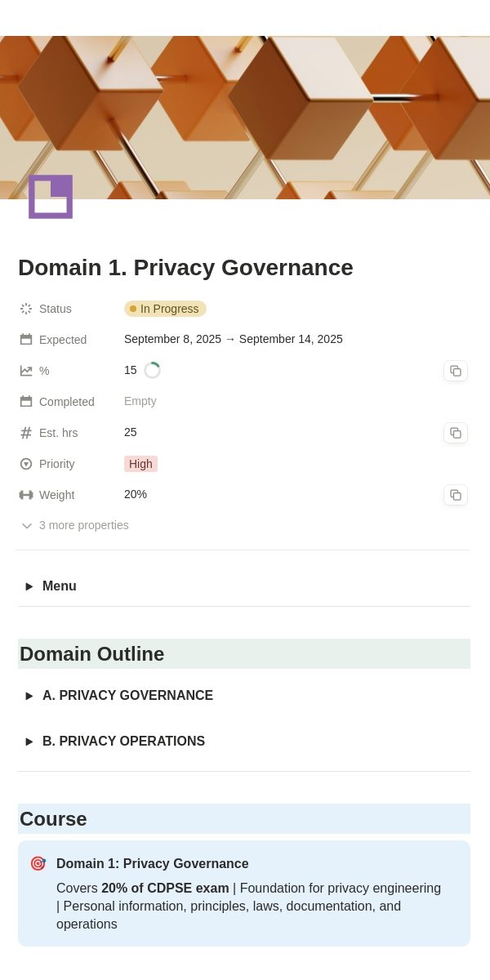Click the target emoji in the callout
490x980 pixels.
(x=38, y=864)
